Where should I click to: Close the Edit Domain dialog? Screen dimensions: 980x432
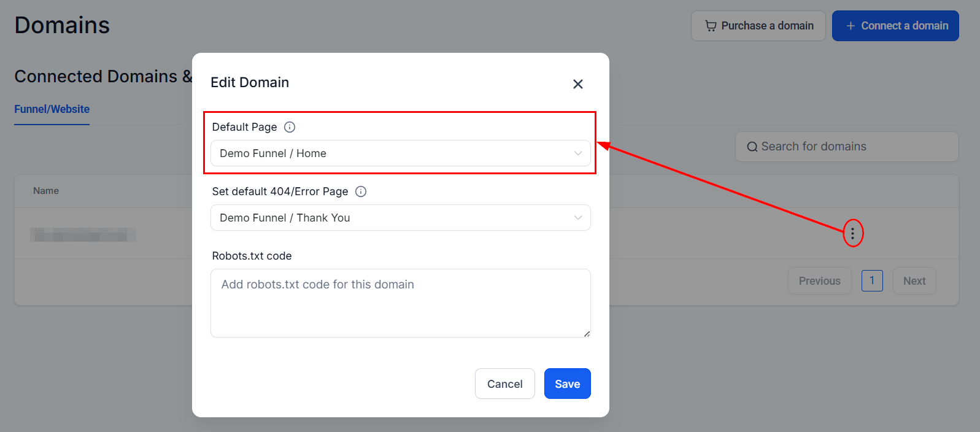(x=577, y=84)
